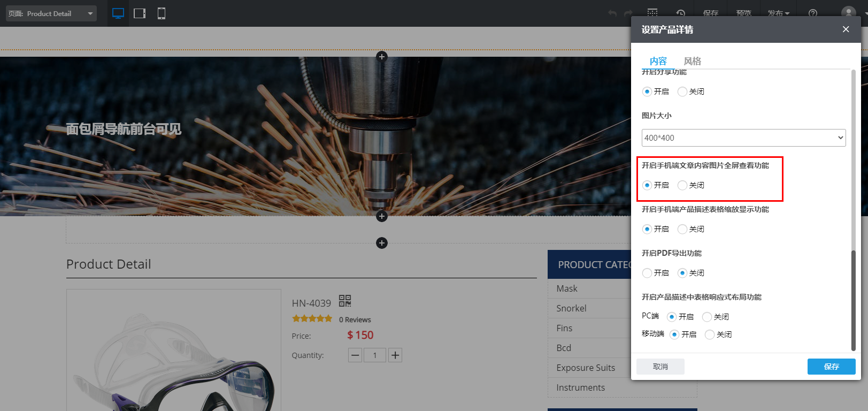The width and height of the screenshot is (868, 411).
Task: Enable PDF export by selecting 开启
Action: pos(647,273)
